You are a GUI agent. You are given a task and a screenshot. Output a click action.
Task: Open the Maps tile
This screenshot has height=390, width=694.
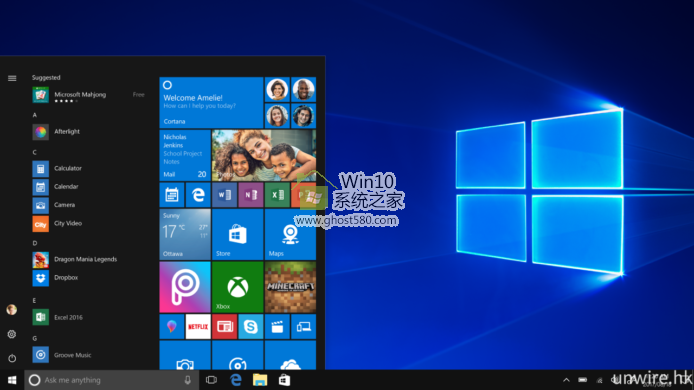pos(290,234)
